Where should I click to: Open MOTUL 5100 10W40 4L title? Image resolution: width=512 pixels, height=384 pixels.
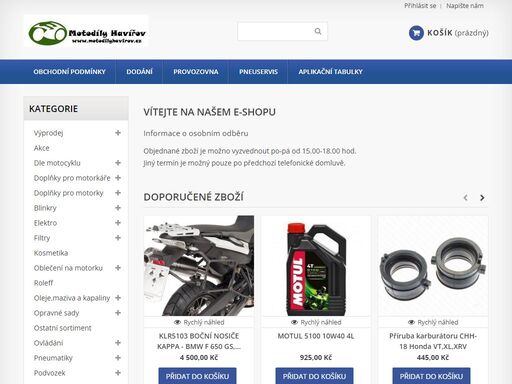point(316,336)
